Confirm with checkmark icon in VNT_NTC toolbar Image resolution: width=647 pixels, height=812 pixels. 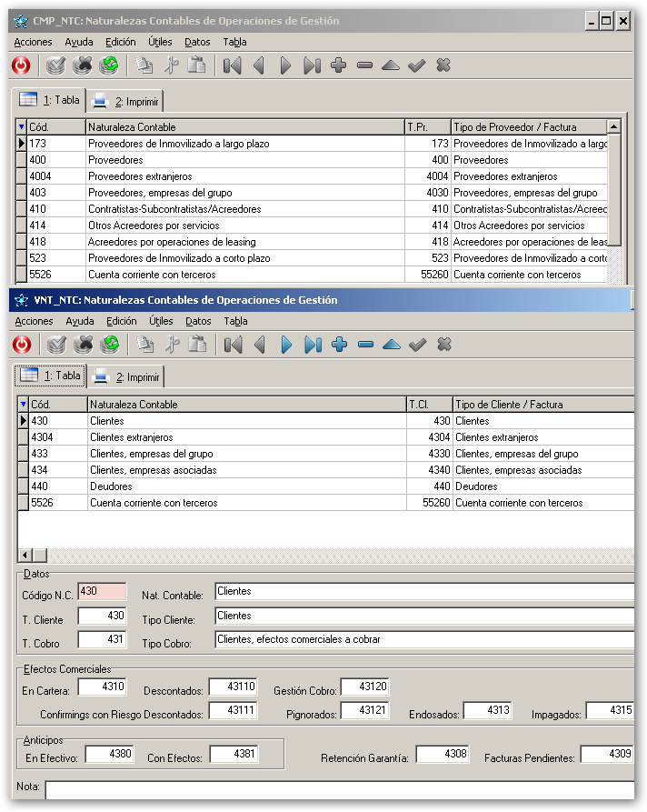418,345
